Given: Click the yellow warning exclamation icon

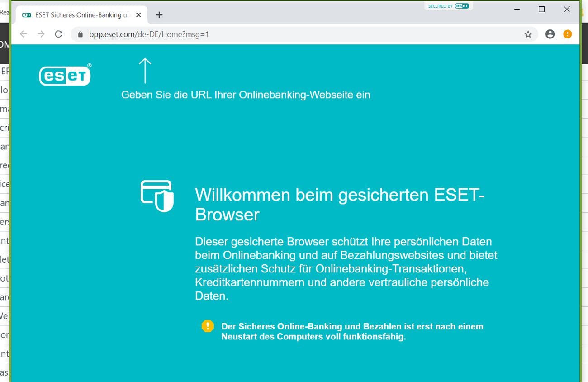Looking at the screenshot, I should coord(208,326).
